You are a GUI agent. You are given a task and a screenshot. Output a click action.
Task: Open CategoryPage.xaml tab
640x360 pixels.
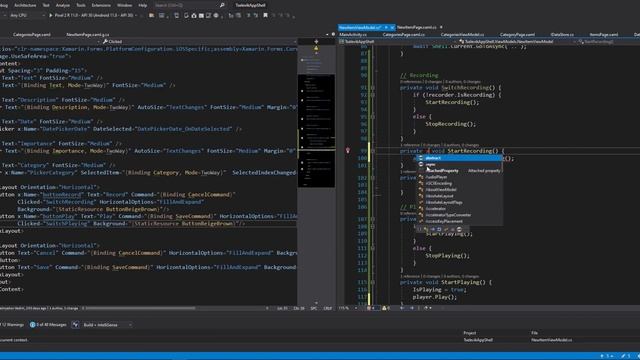click(517, 35)
